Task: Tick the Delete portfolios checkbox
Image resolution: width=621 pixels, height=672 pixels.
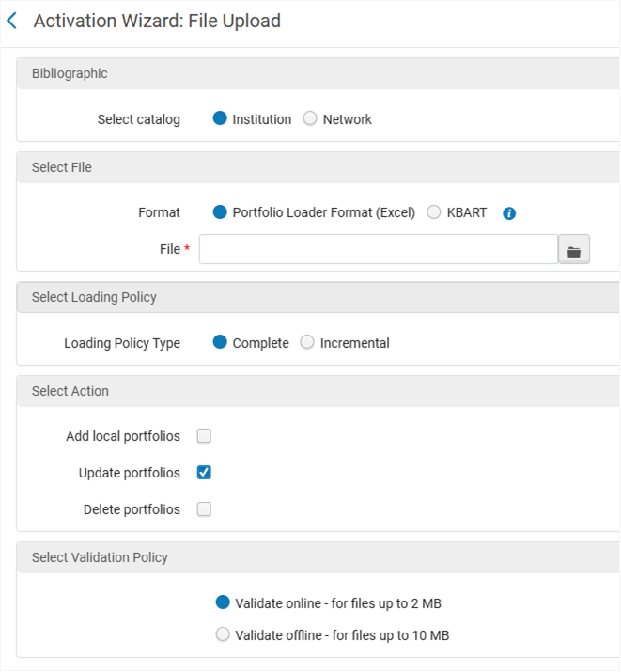Action: pos(204,509)
